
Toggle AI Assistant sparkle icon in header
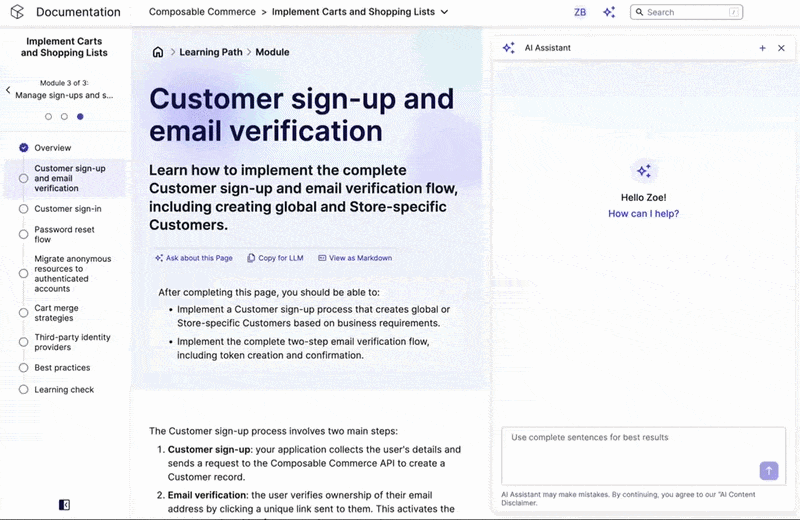pyautogui.click(x=609, y=12)
